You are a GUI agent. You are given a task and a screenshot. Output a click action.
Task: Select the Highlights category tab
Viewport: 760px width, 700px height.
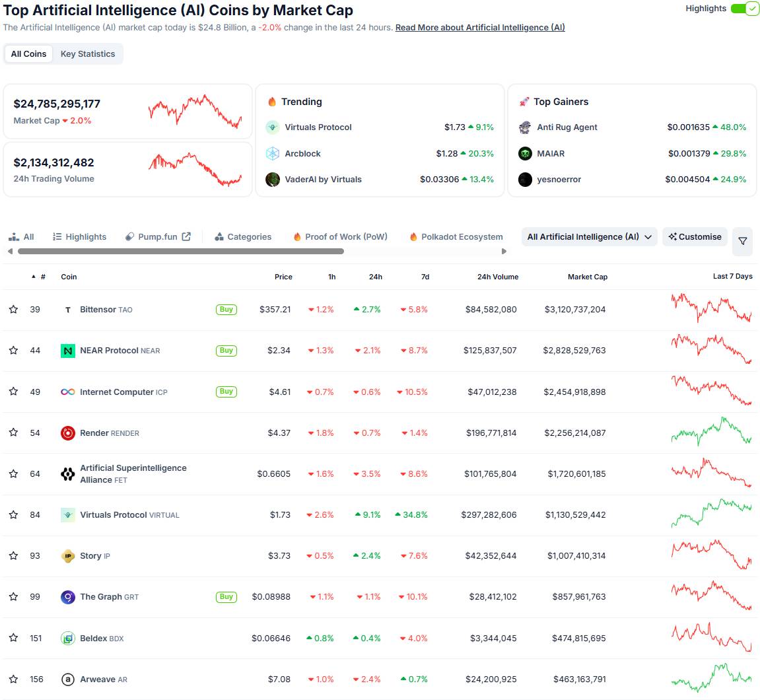click(79, 237)
